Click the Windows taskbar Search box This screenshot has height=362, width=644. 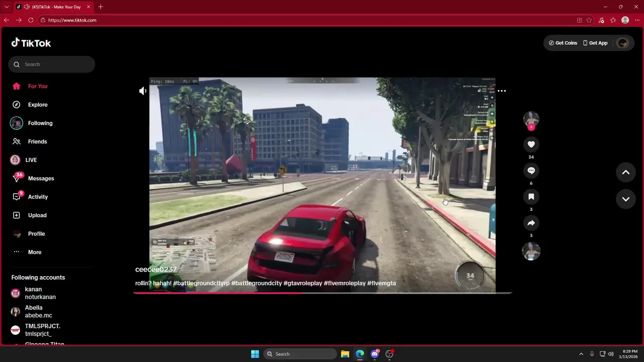[x=300, y=354]
